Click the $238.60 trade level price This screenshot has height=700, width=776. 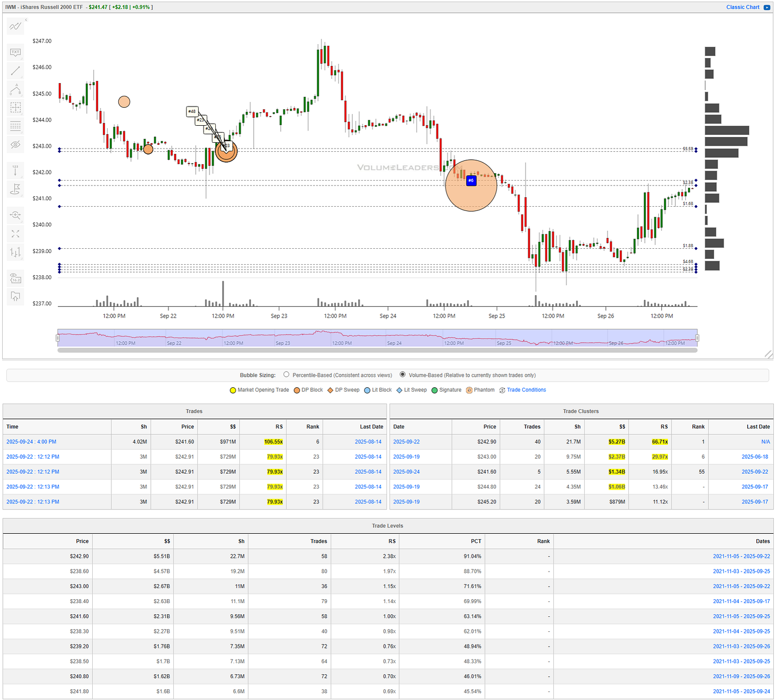[79, 571]
